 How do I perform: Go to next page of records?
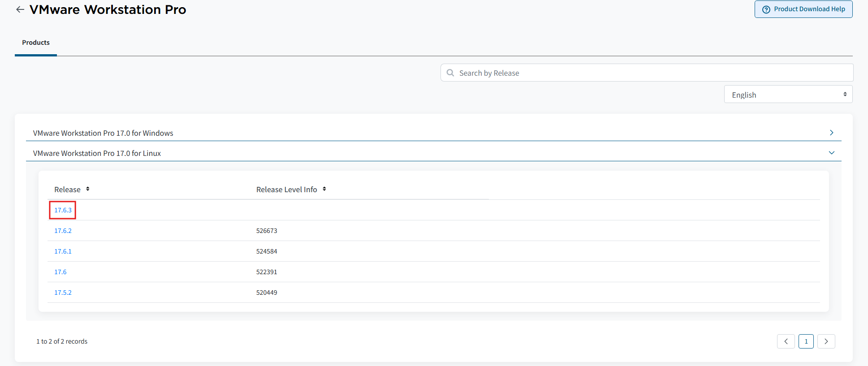(826, 341)
